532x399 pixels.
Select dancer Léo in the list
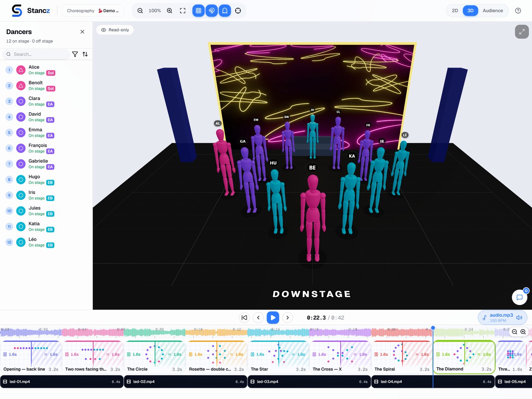[x=46, y=242]
